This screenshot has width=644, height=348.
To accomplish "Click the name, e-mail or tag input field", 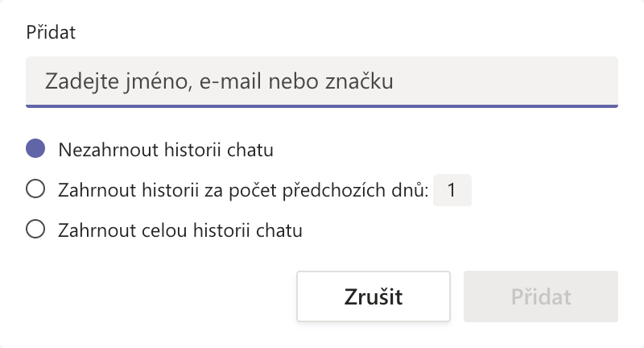I will click(321, 81).
